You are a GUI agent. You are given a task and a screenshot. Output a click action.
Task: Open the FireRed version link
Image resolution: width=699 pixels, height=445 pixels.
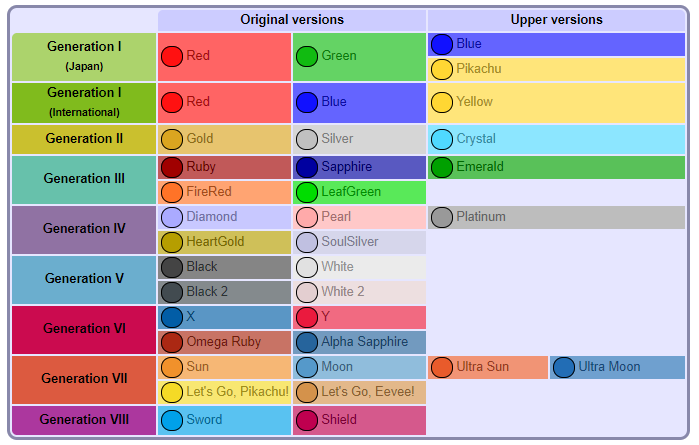(x=208, y=192)
